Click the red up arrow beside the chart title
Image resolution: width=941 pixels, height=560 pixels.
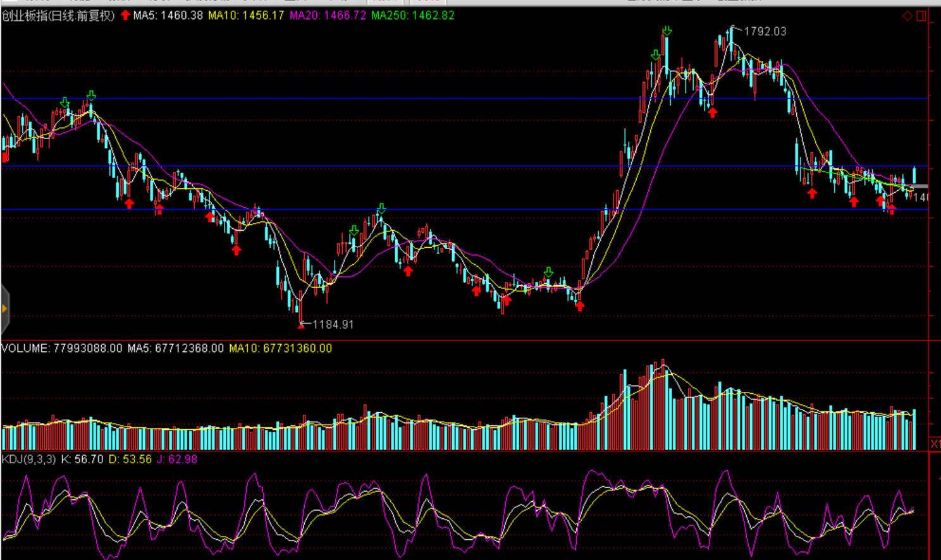pos(125,15)
